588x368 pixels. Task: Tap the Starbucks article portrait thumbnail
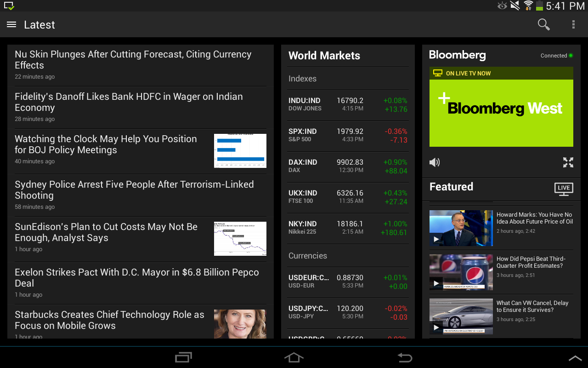tap(240, 324)
